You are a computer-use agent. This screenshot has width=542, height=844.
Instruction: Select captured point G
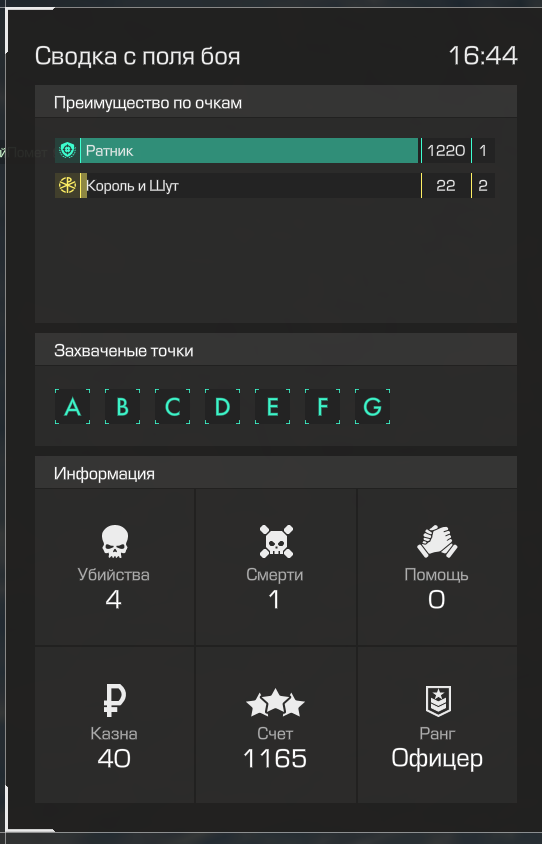372,406
